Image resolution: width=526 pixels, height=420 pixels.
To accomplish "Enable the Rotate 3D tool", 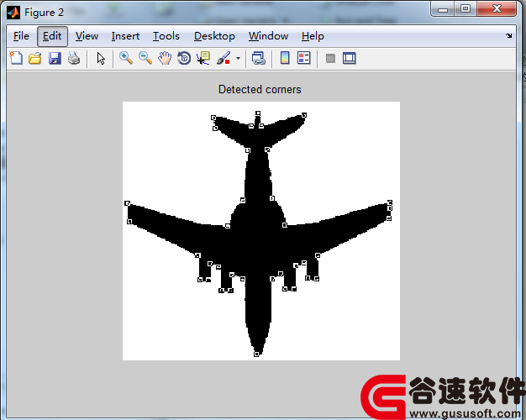I will pos(184,58).
